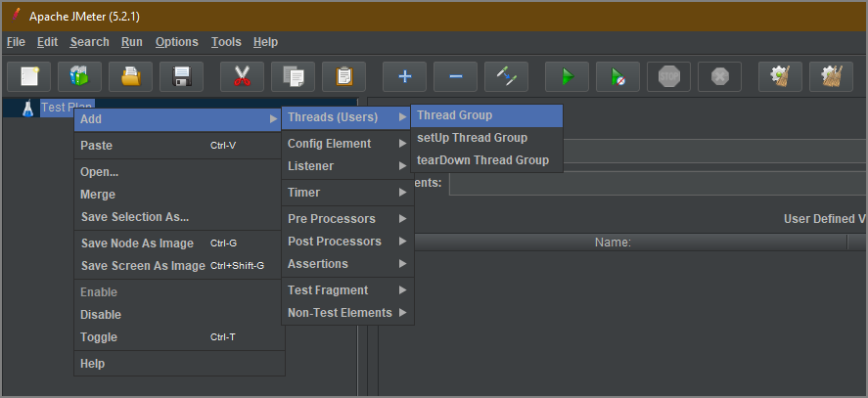Expand all nodes with plus icon
Image resolution: width=868 pixels, height=398 pixels.
(405, 76)
